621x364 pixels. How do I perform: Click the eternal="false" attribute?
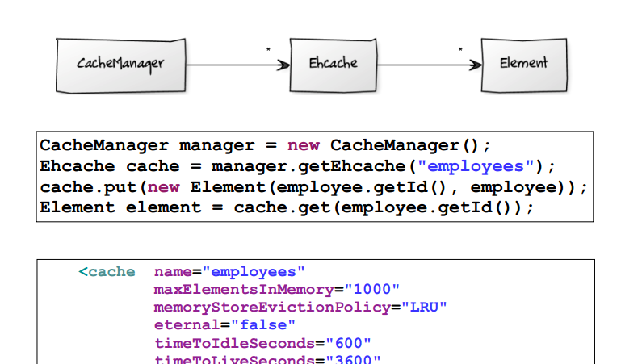[224, 325]
